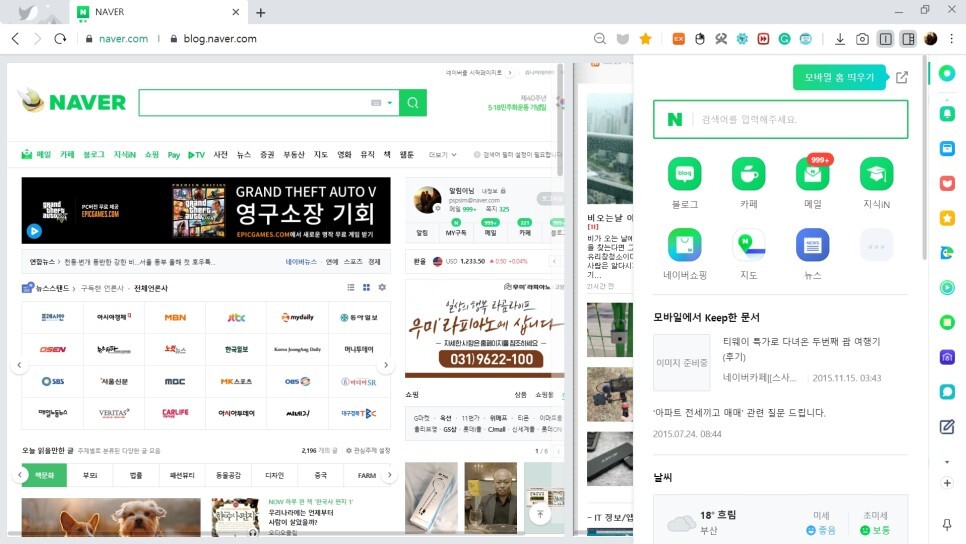Open the blue calendar sidebar icon

click(947, 148)
